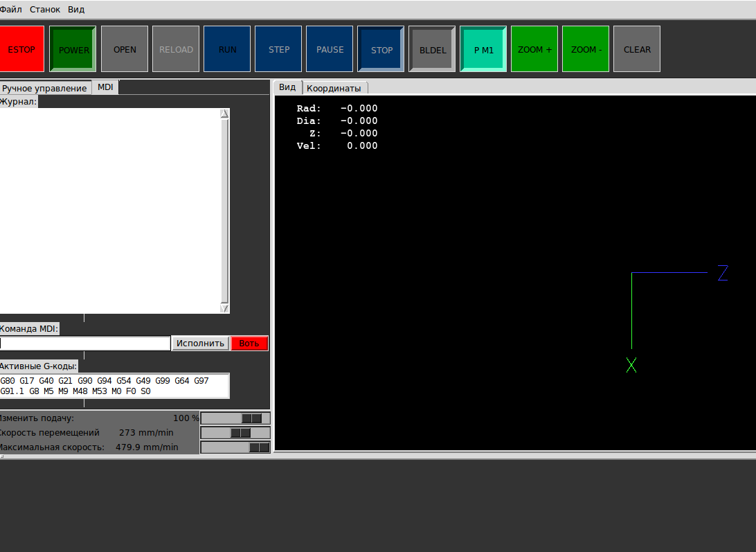Open the Станок menu
This screenshot has height=552, width=756.
pos(45,9)
